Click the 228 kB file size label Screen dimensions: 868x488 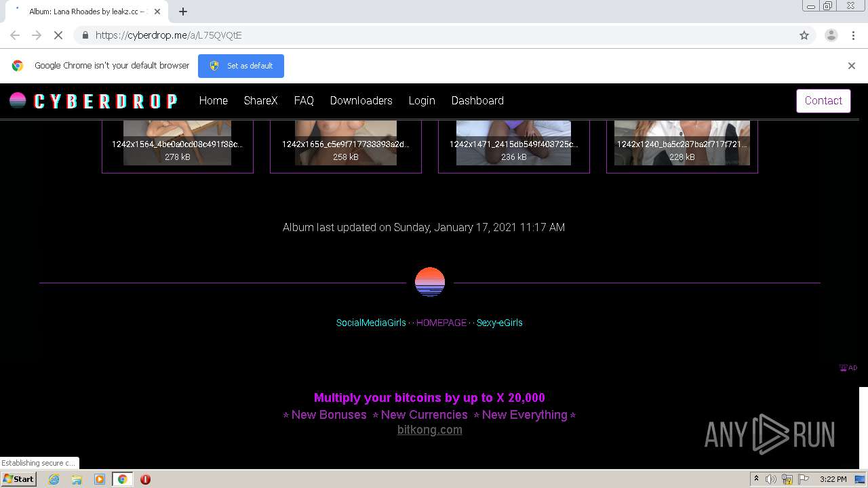click(682, 157)
